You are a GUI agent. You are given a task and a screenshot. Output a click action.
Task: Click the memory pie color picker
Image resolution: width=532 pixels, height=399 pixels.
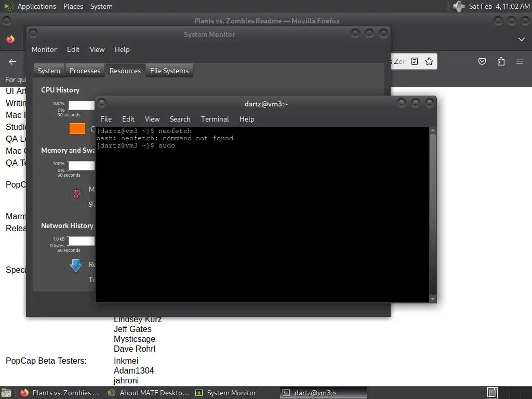(x=77, y=194)
